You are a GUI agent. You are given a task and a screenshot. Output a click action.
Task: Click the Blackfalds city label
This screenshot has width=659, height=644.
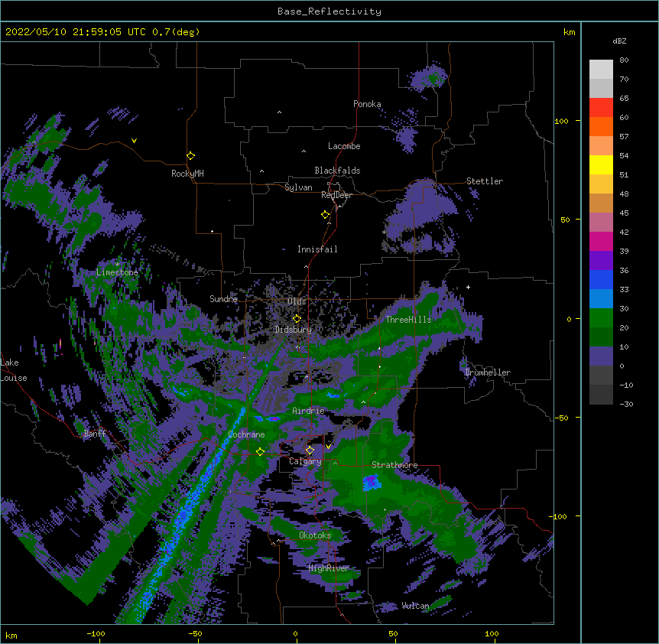click(337, 171)
